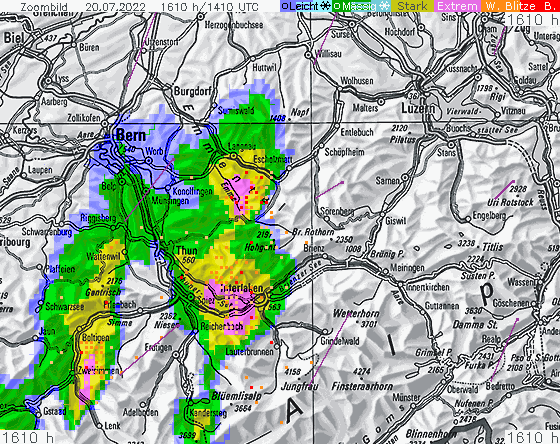Viewport: 560px width, 444px height.
Task: Click the Göschenen label
Action: [x=511, y=303]
